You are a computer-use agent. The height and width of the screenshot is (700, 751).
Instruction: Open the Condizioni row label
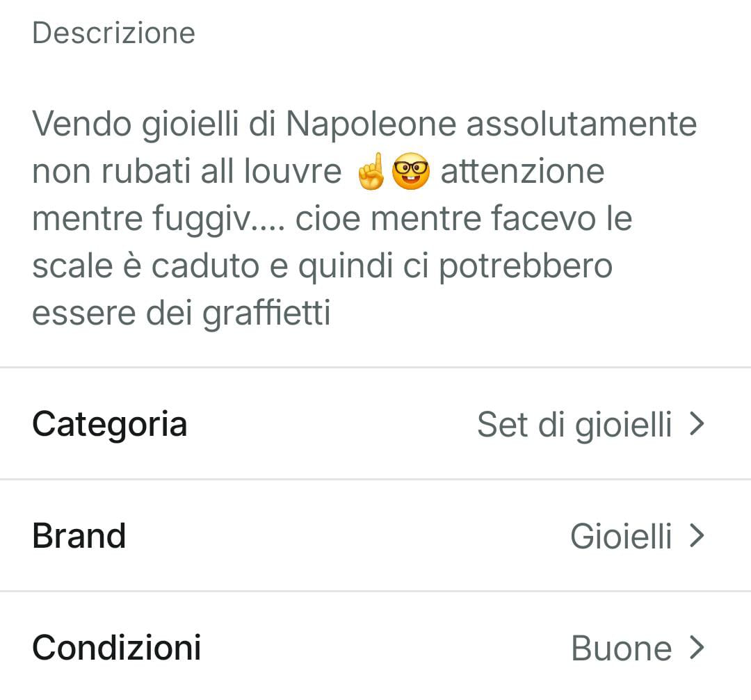116,648
